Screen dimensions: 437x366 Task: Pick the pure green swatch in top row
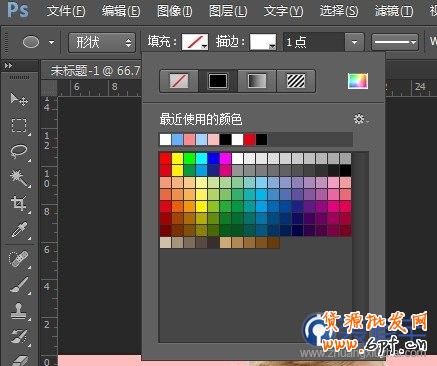189,158
